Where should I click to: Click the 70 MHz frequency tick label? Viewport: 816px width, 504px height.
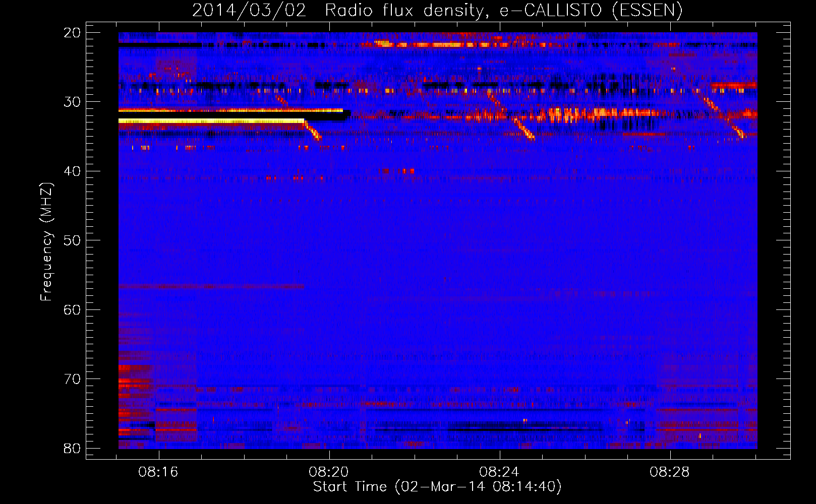coord(72,379)
